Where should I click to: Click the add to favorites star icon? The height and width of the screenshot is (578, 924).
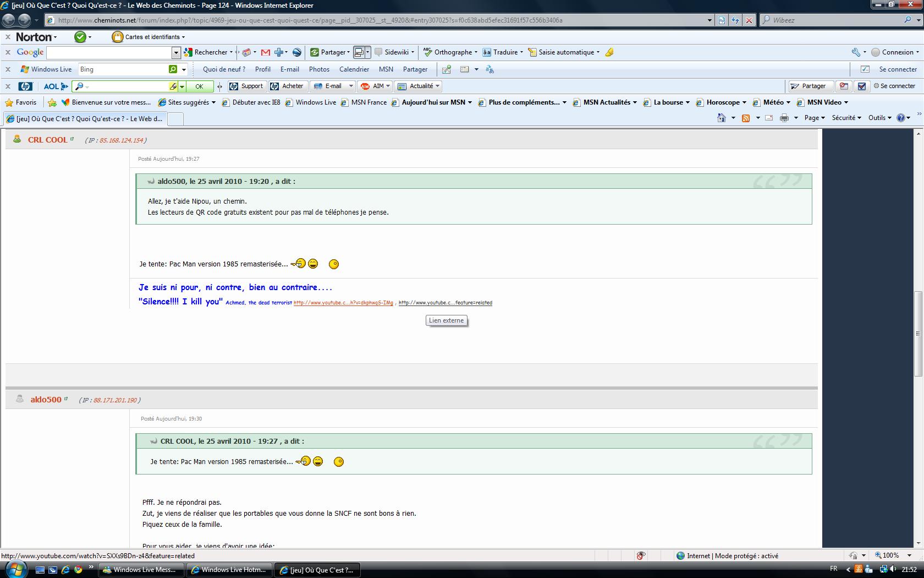(52, 102)
